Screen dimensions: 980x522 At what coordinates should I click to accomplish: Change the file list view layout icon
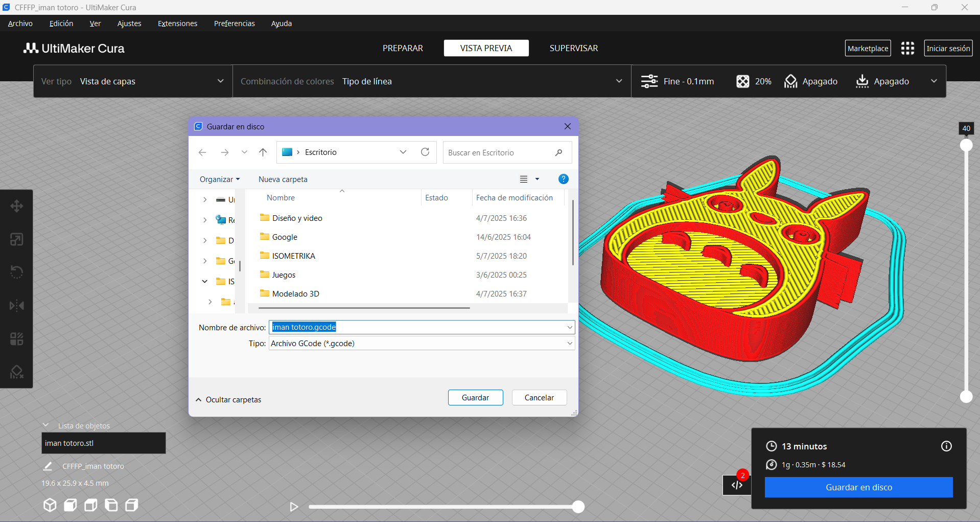click(524, 179)
